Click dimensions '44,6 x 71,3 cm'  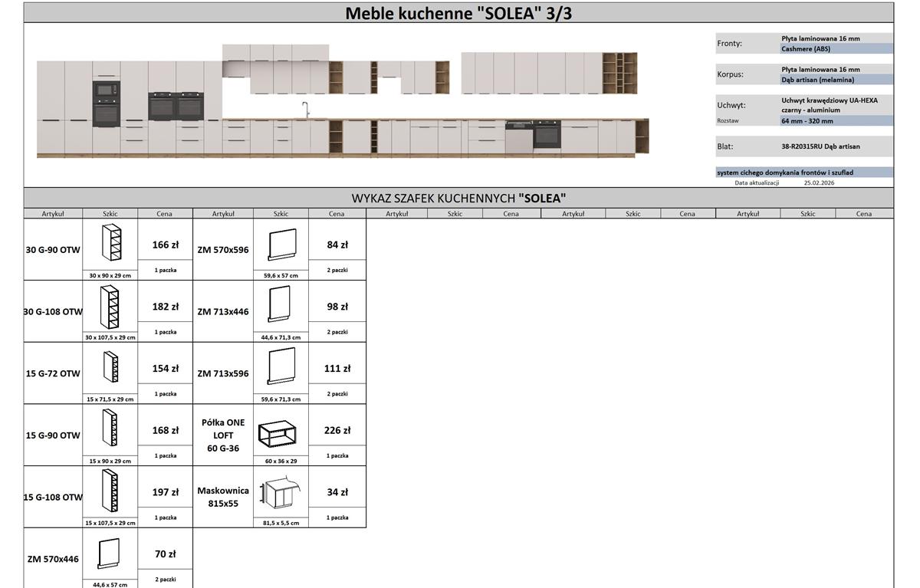[281, 337]
